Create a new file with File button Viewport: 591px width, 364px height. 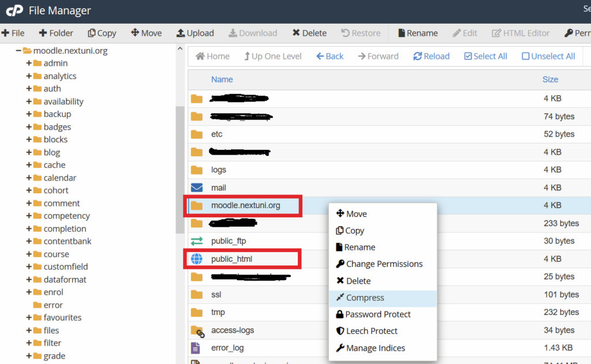pos(13,33)
